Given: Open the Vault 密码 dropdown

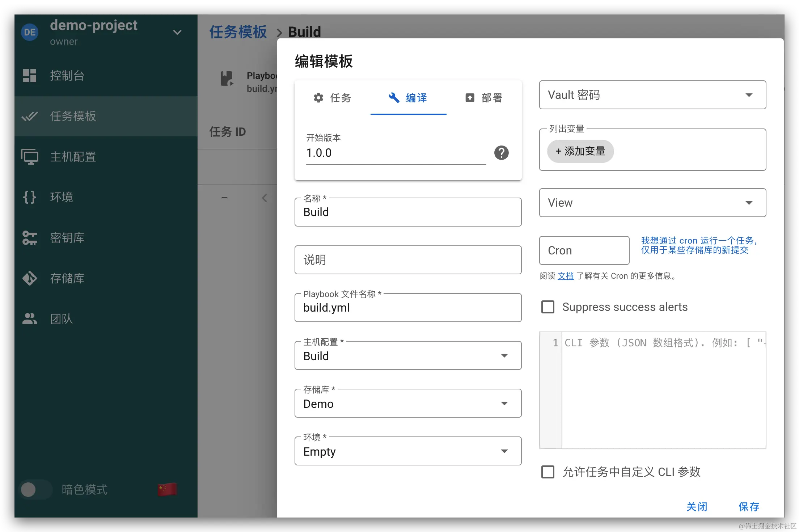Looking at the screenshot, I should [652, 95].
